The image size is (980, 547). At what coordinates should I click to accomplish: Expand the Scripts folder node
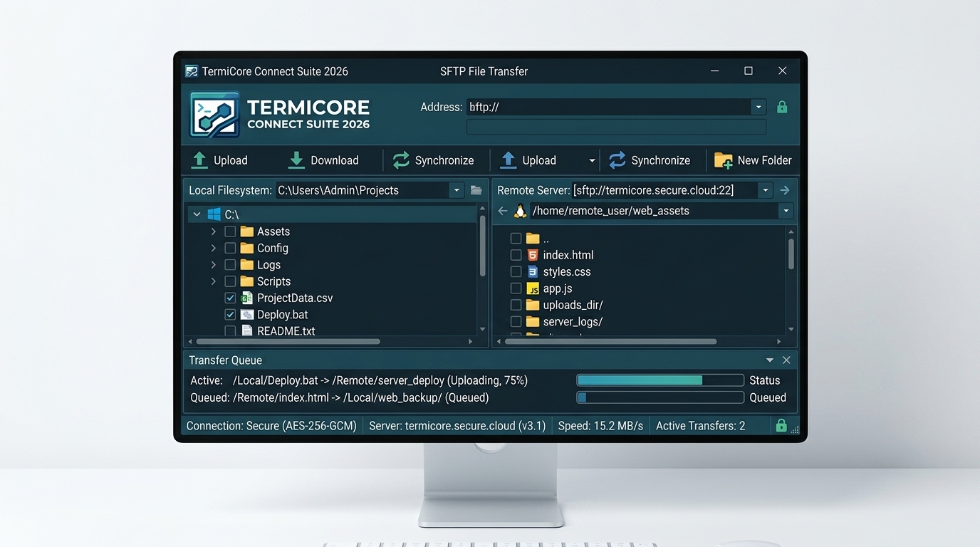tap(213, 281)
